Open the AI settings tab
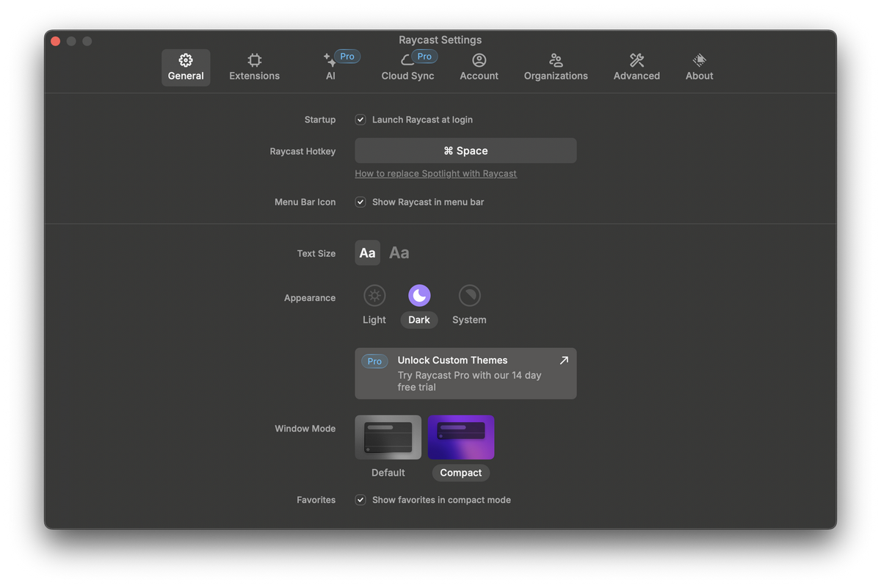The width and height of the screenshot is (881, 588). [330, 68]
